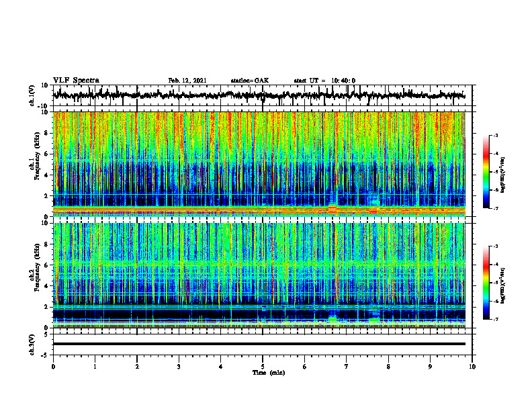Click the -4 label on ch.1 colorbar
This screenshot has height=411, width=532.
click(496, 154)
